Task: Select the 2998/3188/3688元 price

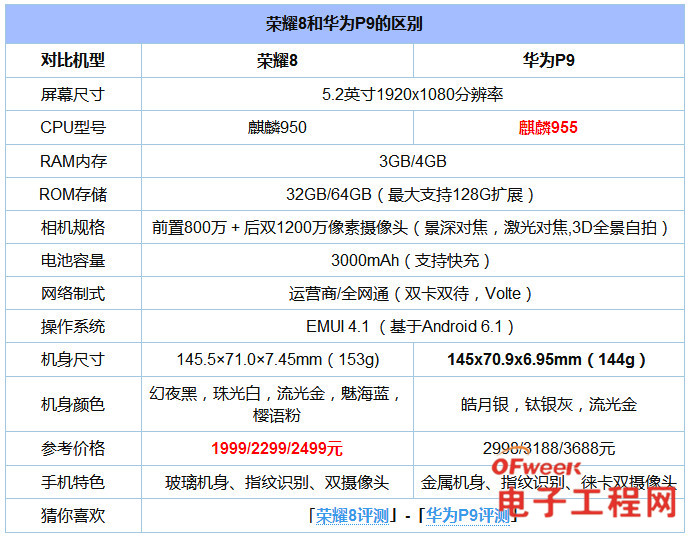Action: (548, 449)
